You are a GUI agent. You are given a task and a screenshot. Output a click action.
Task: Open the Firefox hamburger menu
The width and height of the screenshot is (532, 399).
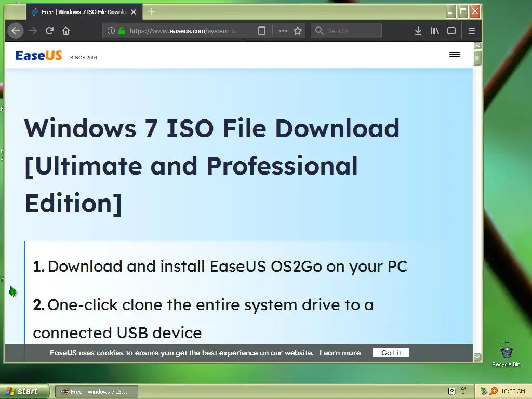(472, 31)
